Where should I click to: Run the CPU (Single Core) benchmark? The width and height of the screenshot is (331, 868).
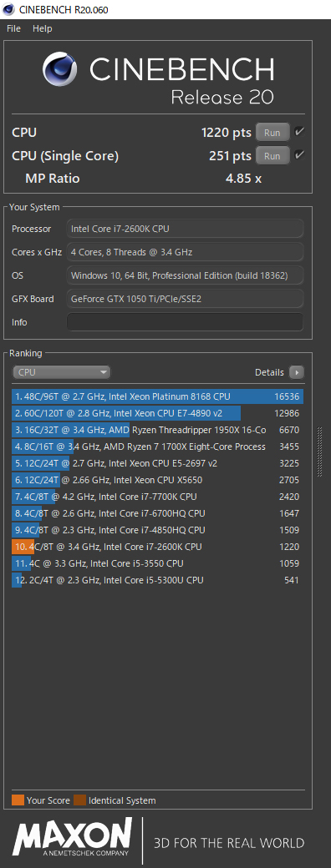tap(272, 156)
